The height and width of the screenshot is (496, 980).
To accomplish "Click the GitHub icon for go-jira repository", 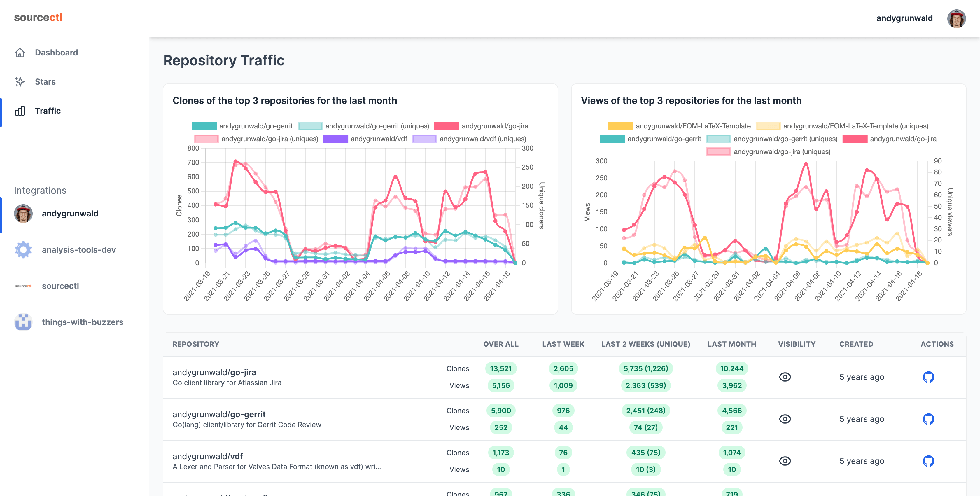I will click(x=929, y=377).
